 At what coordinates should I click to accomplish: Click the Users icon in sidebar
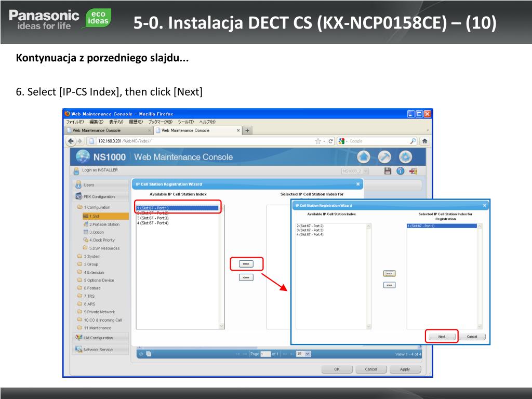[78, 185]
